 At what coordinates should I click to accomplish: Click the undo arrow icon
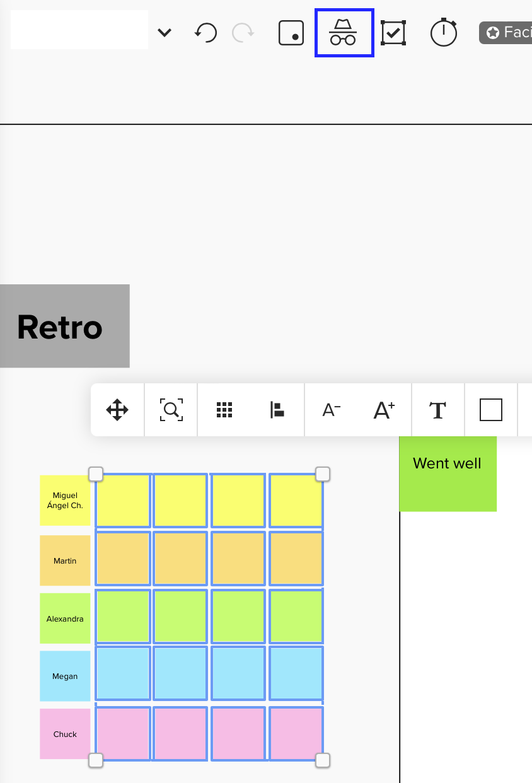tap(205, 33)
